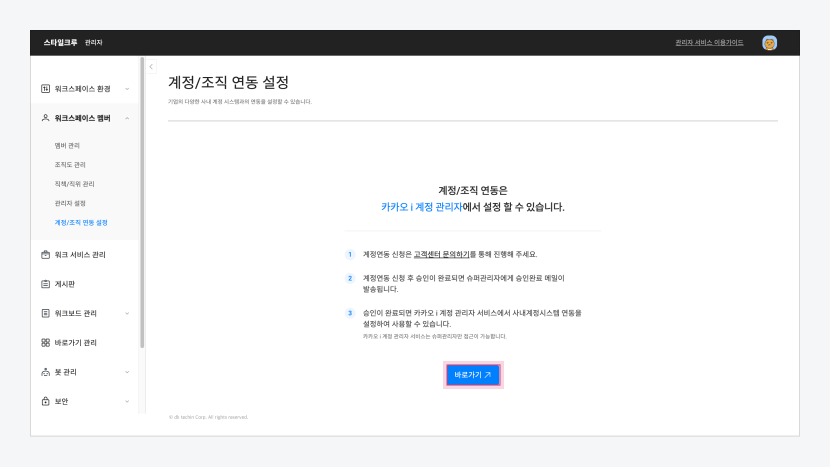The width and height of the screenshot is (830, 467).
Task: Expand the 워크스페이스 환경 chevron
Action: tap(127, 89)
